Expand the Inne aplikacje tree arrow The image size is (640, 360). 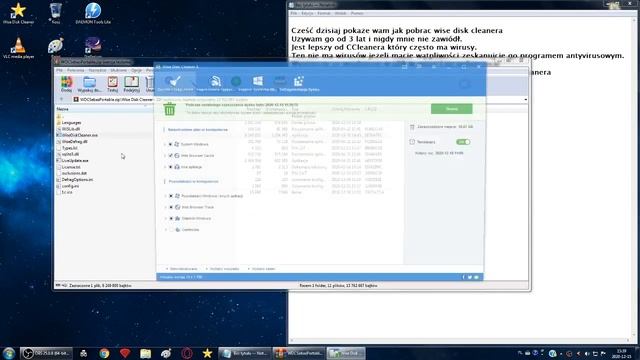click(165, 167)
